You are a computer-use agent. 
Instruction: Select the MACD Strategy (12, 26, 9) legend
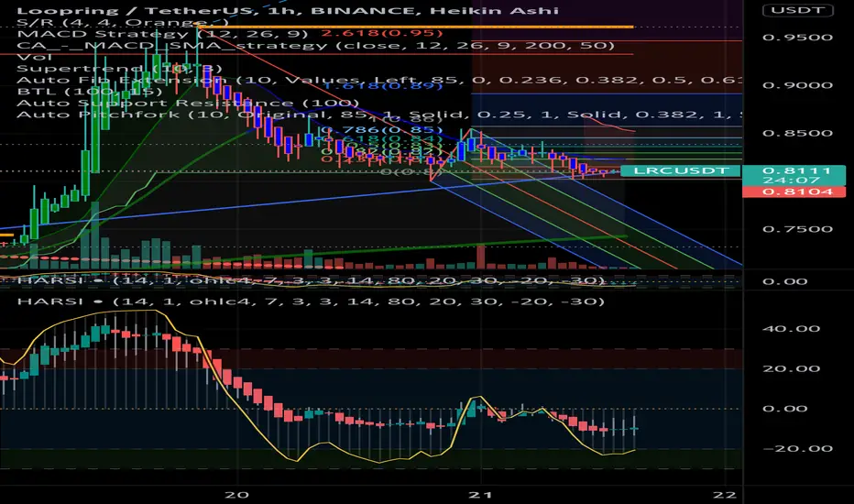tap(162, 34)
